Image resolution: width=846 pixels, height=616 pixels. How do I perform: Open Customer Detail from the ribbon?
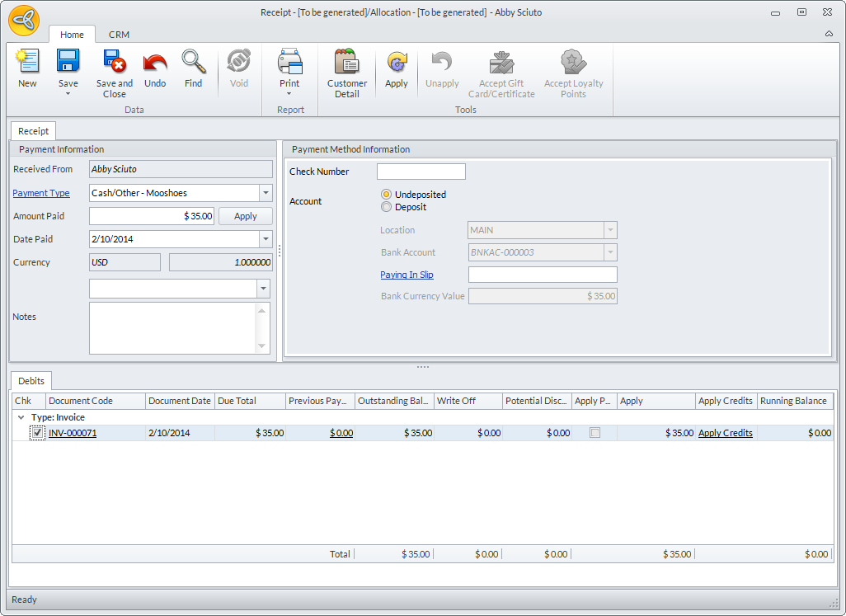(x=346, y=63)
